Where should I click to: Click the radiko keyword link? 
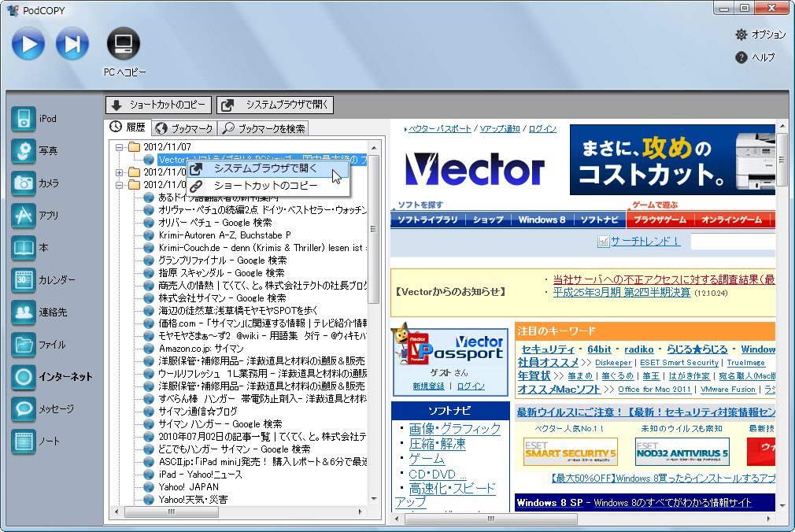[639, 349]
